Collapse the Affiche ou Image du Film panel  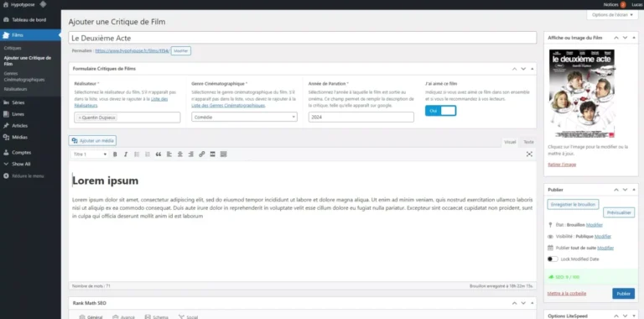634,38
